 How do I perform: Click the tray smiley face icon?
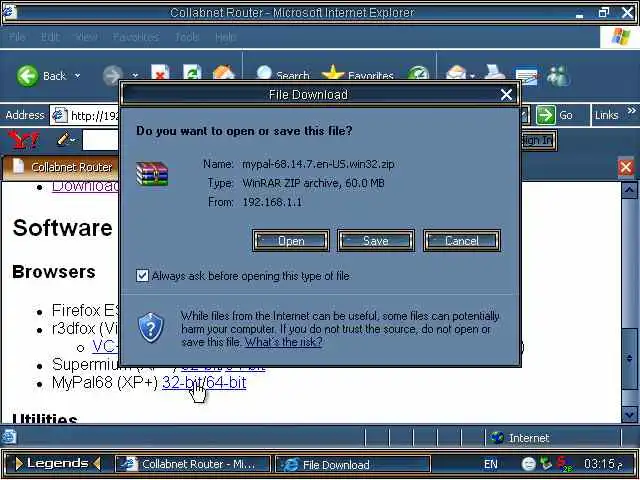coord(529,464)
